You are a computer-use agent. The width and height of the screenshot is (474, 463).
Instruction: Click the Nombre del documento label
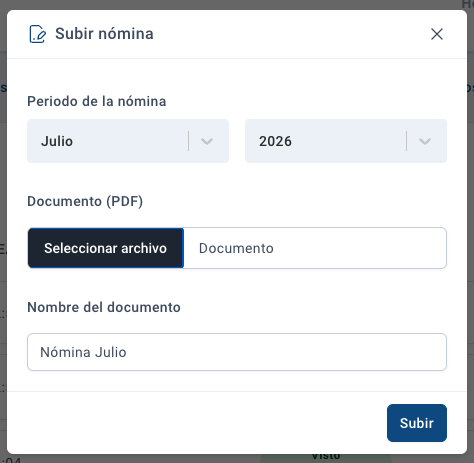(104, 307)
